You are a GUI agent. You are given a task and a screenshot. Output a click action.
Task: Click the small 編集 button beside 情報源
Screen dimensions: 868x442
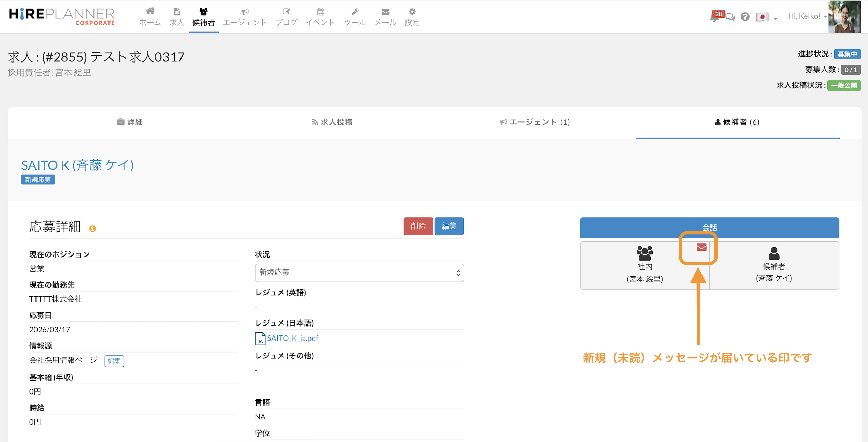click(x=114, y=361)
